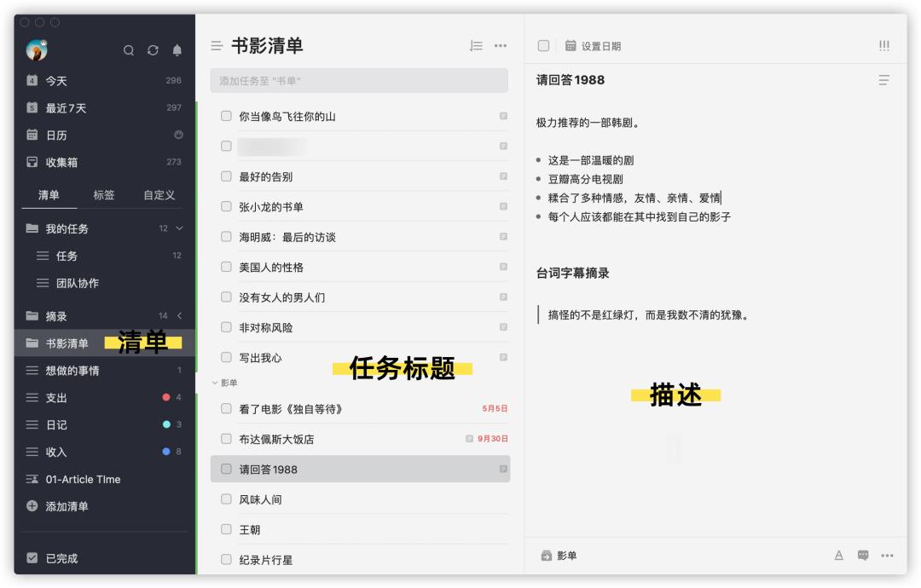Set task priority with the !!! icon
The width and height of the screenshot is (921, 588).
coord(884,45)
